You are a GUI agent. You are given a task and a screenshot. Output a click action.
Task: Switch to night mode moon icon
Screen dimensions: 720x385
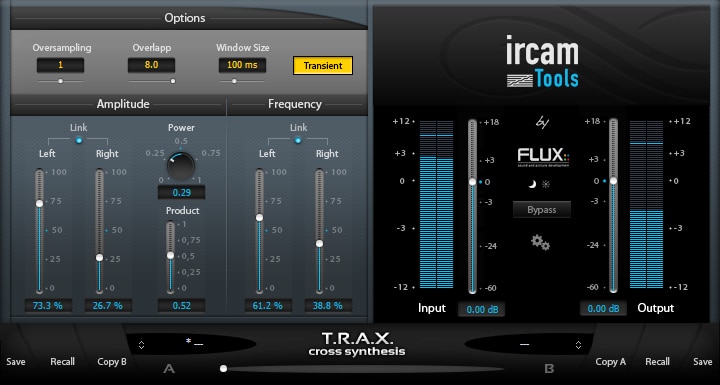pyautogui.click(x=532, y=185)
